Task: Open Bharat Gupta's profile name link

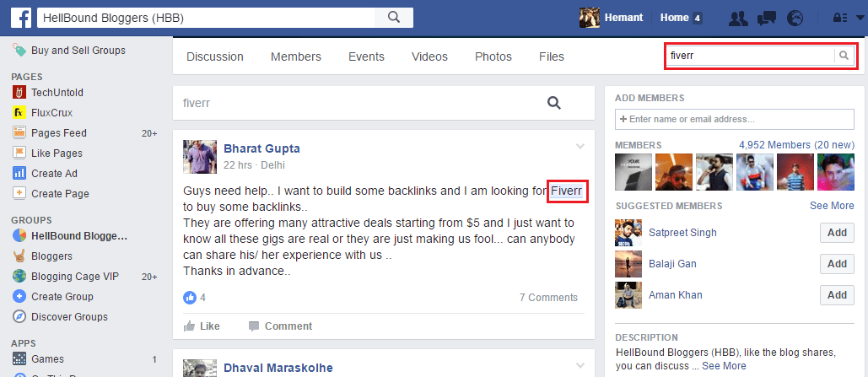Action: tap(261, 148)
